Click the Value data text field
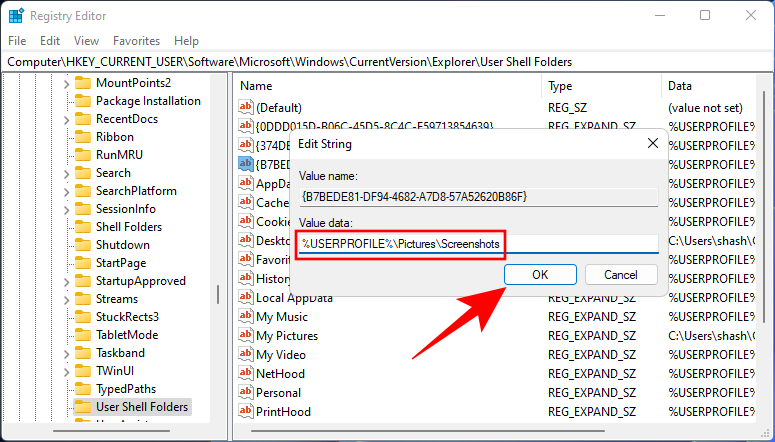Image resolution: width=775 pixels, height=442 pixels. (x=476, y=243)
